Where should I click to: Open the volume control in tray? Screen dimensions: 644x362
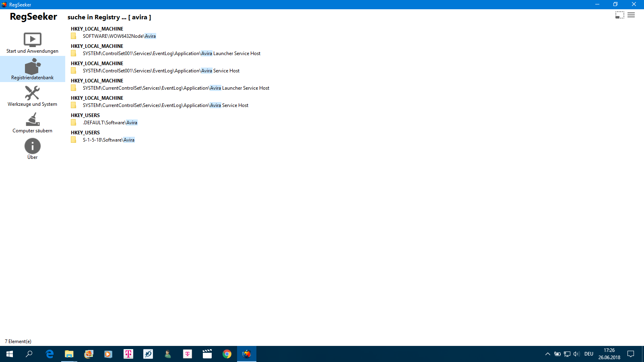tap(576, 354)
